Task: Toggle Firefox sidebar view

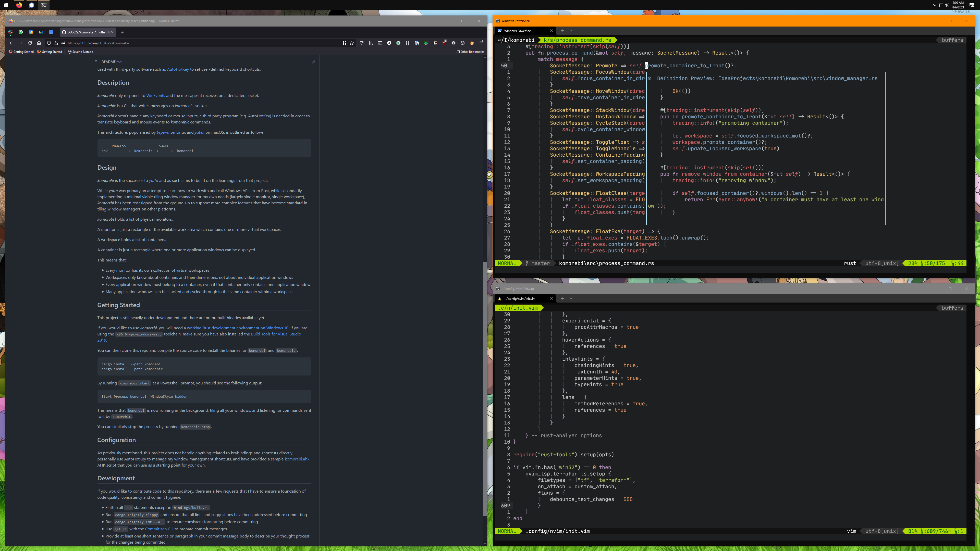Action: click(x=380, y=43)
